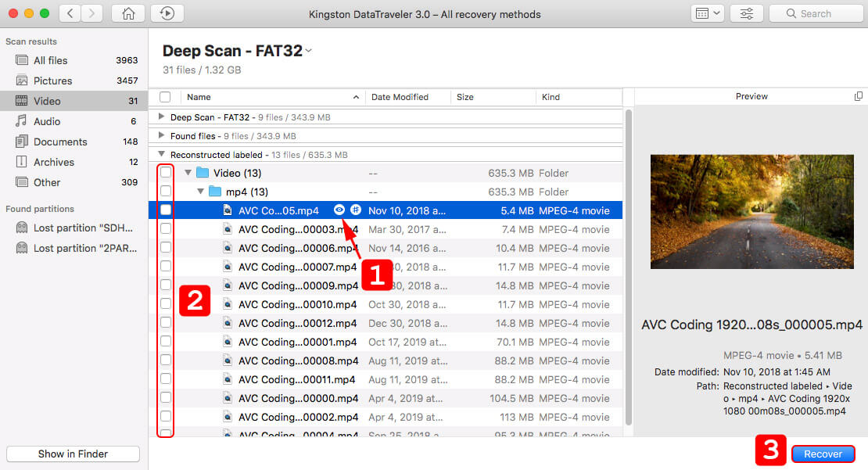
Task: Tick checkbox for AVC Coding...00003.mp4
Action: click(166, 228)
